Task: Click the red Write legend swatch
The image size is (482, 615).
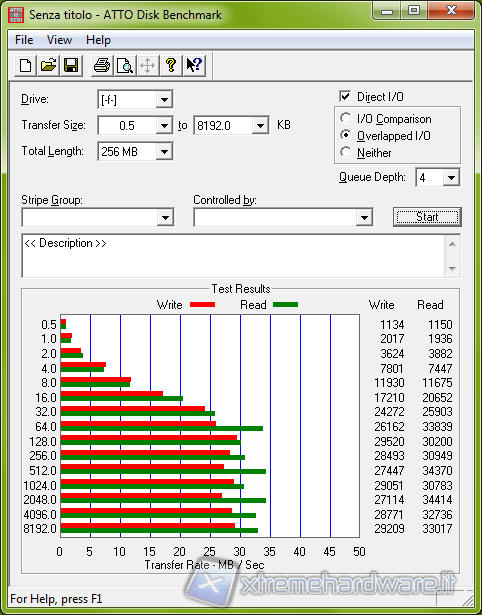Action: [x=202, y=305]
